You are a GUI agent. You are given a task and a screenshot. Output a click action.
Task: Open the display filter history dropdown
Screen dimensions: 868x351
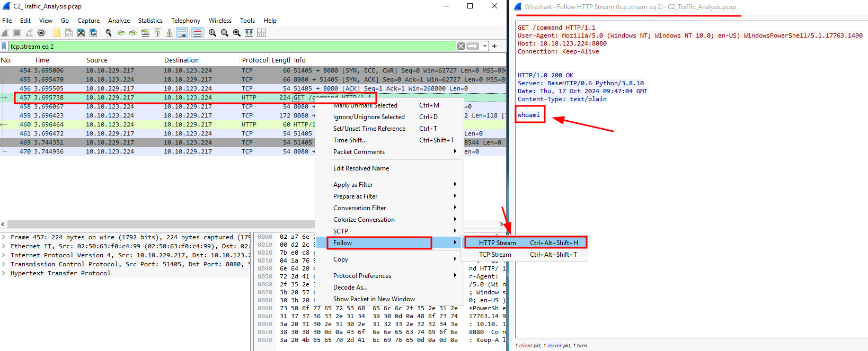[x=485, y=46]
